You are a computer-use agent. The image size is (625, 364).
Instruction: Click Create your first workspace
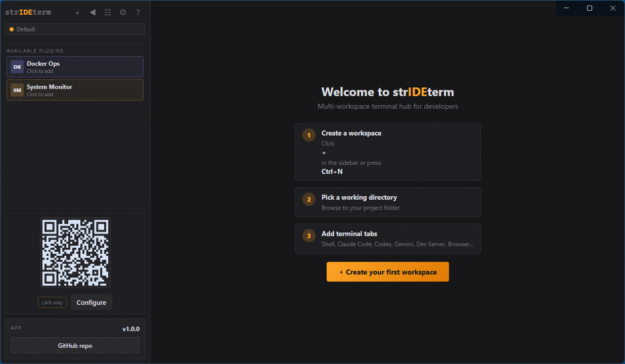tap(387, 271)
